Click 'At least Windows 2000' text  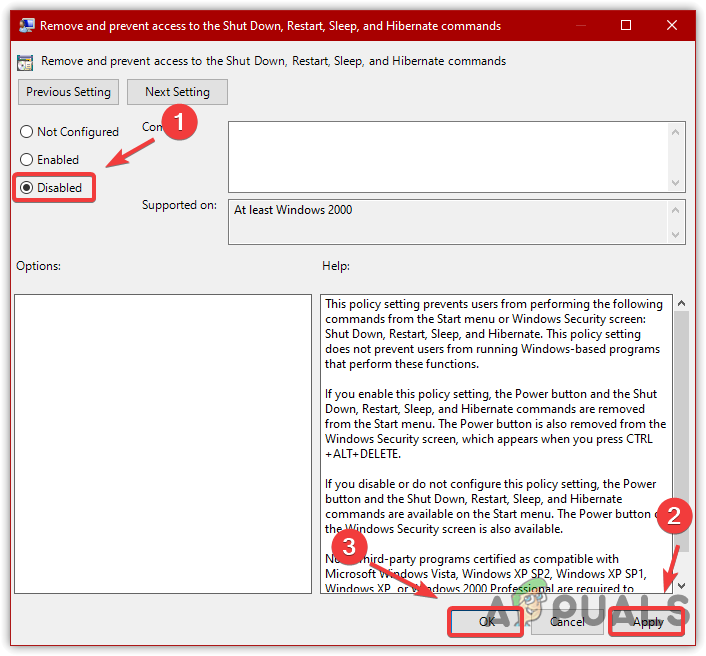click(x=293, y=210)
